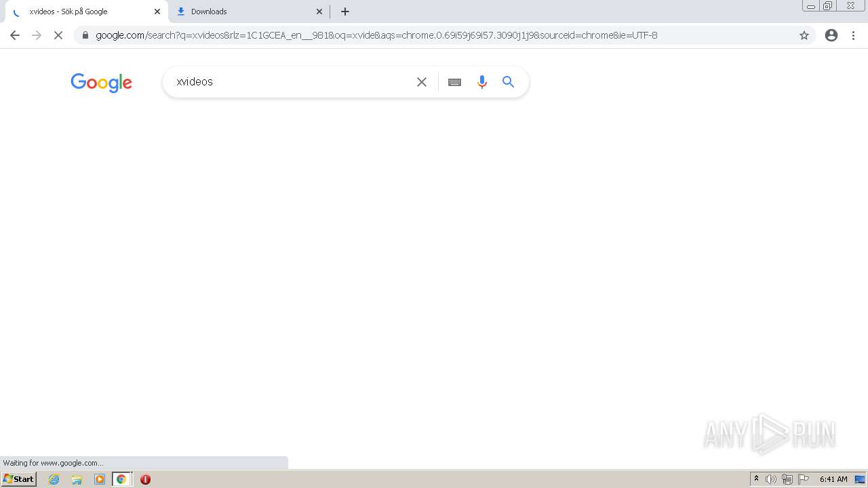Image resolution: width=868 pixels, height=488 pixels.
Task: Restore down the Chrome window
Action: [x=828, y=6]
